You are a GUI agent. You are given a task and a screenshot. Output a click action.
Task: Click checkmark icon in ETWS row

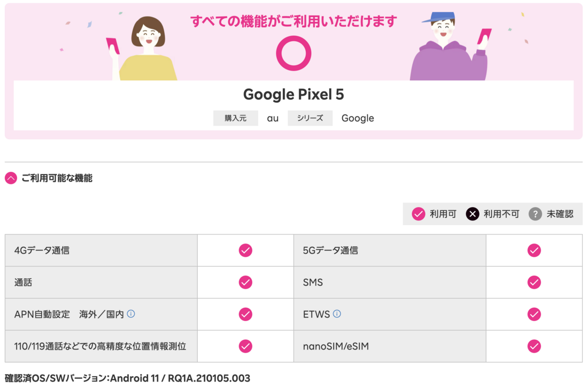pos(534,314)
